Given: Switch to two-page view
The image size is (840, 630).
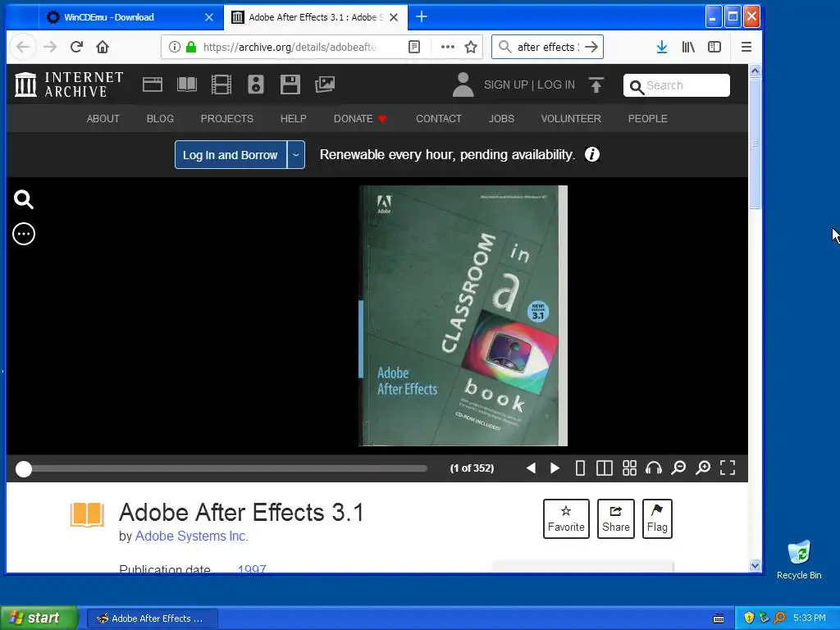Looking at the screenshot, I should tap(605, 468).
